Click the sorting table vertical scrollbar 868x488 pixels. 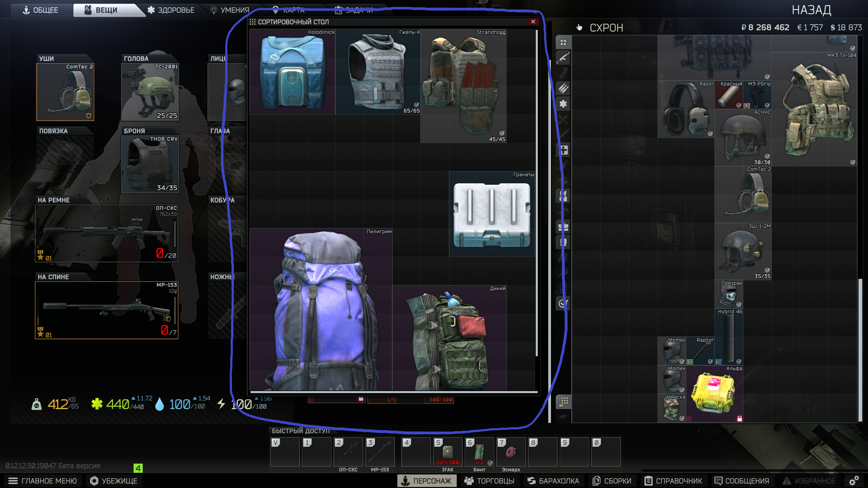537,193
